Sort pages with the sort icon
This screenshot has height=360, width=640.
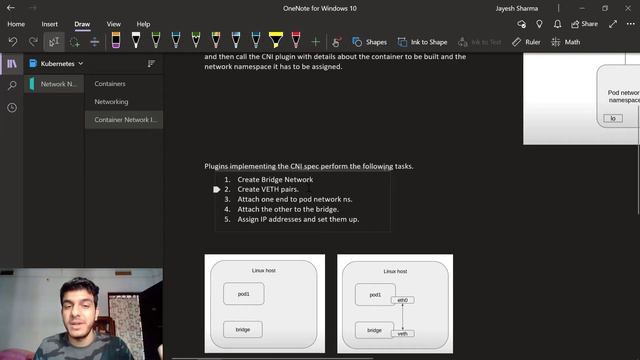click(151, 63)
